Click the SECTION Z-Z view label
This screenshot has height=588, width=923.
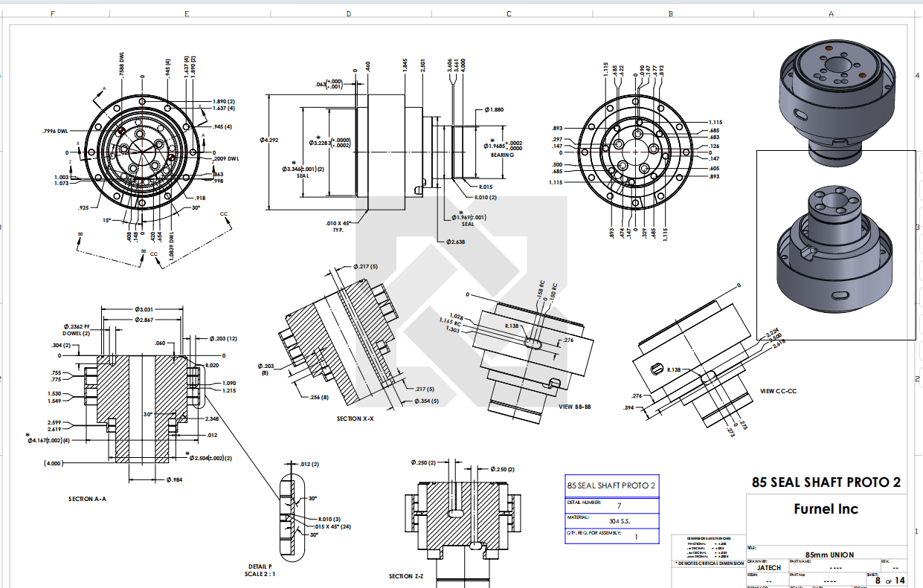click(x=406, y=576)
